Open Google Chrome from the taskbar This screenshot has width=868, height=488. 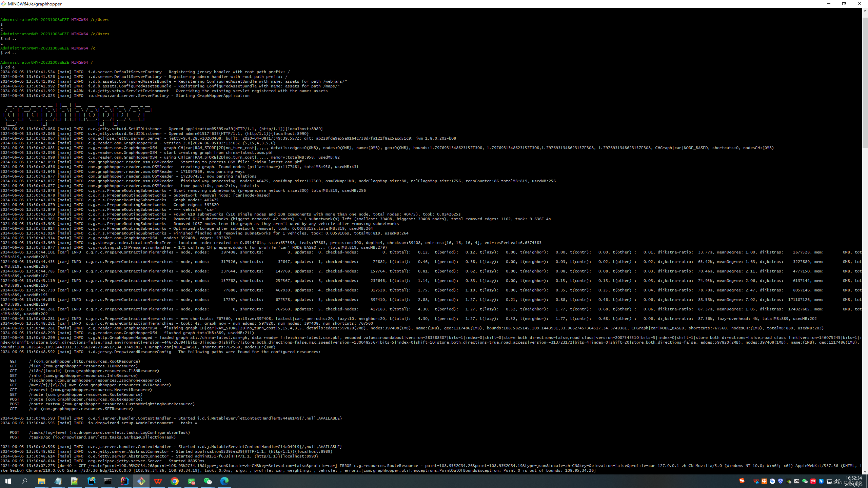174,481
